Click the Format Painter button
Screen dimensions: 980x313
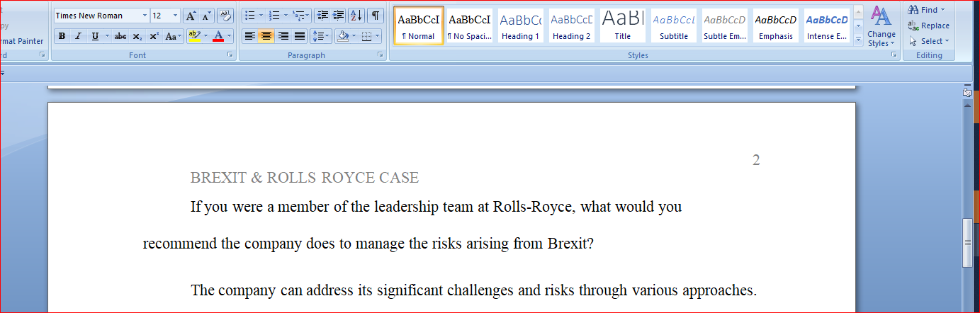pos(22,41)
